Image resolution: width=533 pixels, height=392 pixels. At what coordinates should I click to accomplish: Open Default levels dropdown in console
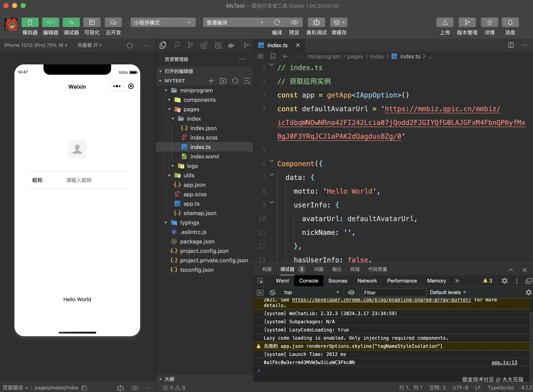[x=448, y=292]
